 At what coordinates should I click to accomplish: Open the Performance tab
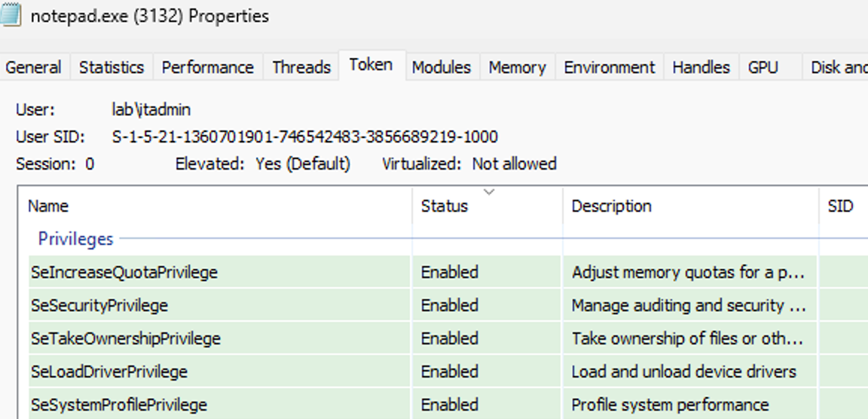click(x=208, y=68)
